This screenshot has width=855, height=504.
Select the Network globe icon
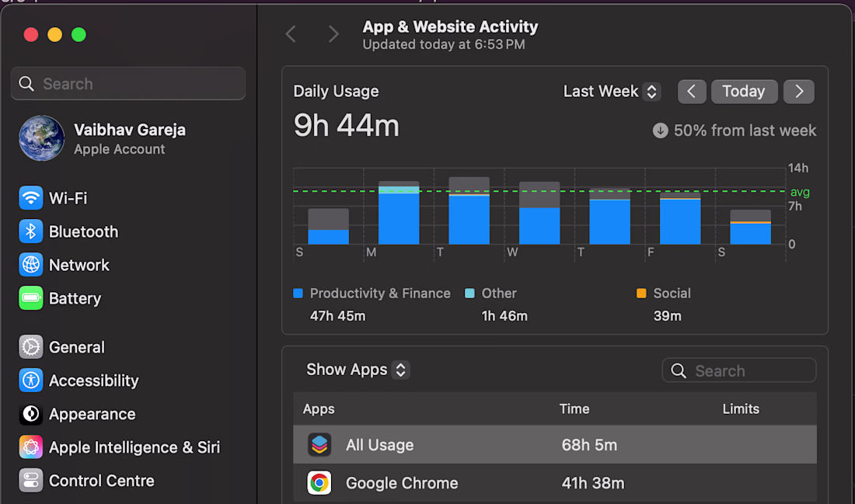point(31,265)
